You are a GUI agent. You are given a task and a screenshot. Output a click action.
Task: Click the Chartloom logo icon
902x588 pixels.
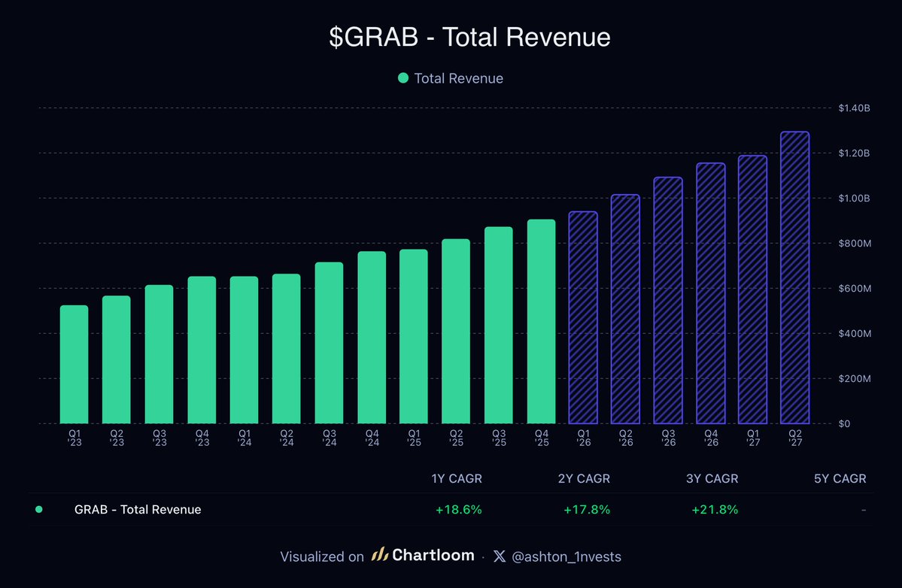click(x=380, y=555)
